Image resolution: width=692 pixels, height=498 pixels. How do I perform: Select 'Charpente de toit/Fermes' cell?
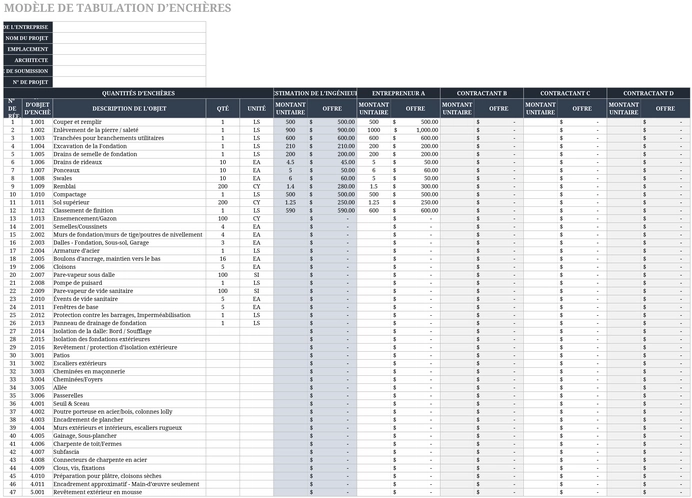[x=129, y=444]
